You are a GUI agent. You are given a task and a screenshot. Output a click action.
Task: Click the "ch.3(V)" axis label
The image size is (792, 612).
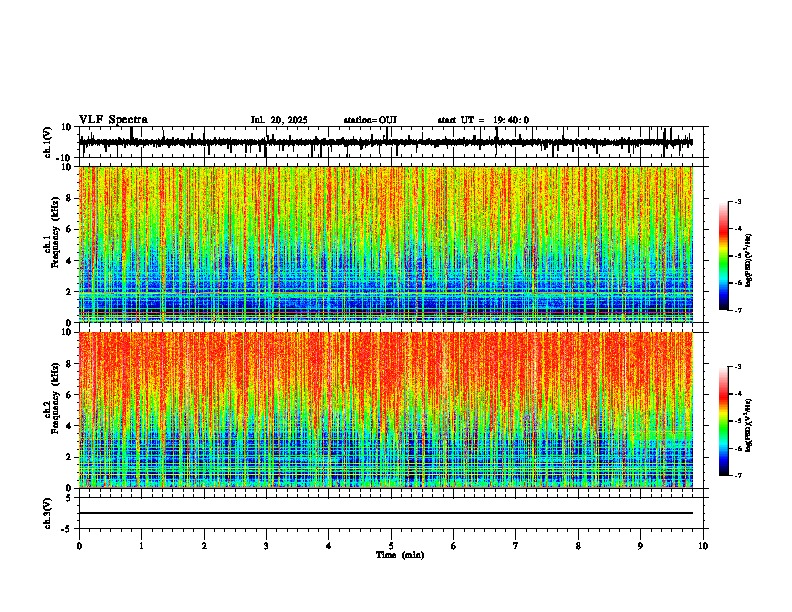(x=48, y=513)
